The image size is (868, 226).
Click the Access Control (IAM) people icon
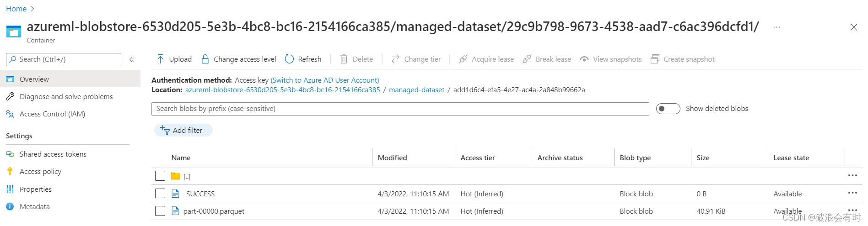point(10,114)
